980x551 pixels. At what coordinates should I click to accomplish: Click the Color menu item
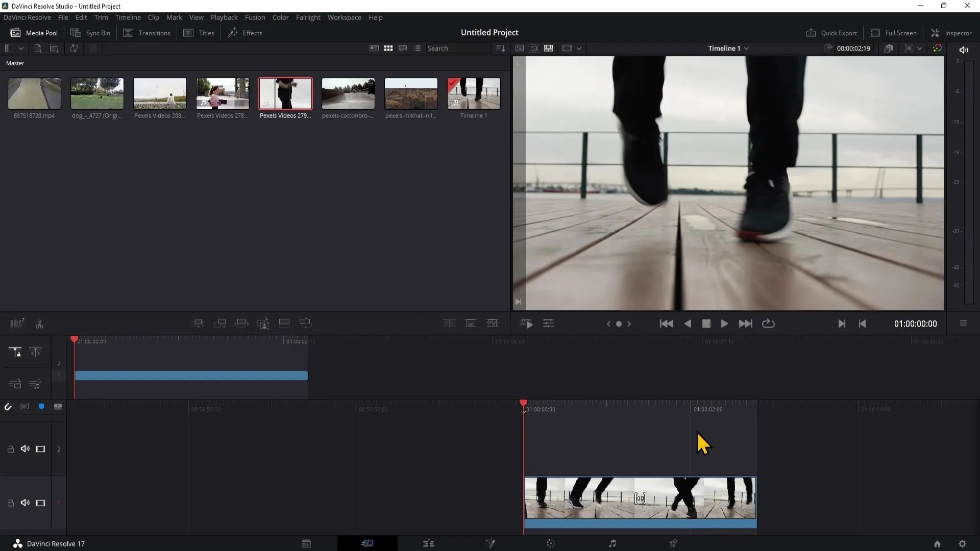tap(281, 17)
